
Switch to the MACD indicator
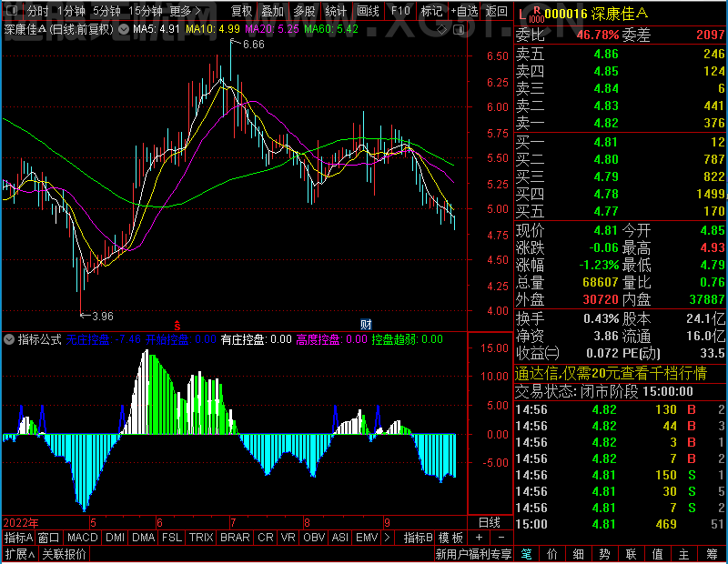(82, 538)
